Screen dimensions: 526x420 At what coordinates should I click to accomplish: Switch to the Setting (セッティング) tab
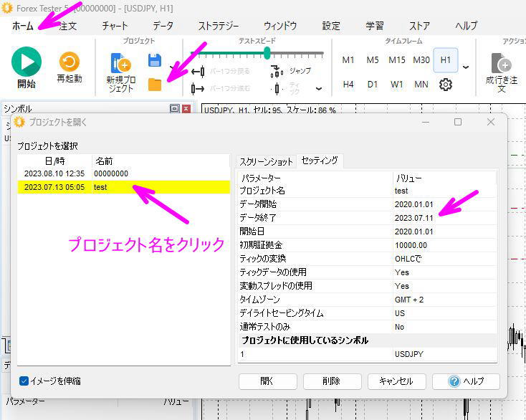coord(320,161)
